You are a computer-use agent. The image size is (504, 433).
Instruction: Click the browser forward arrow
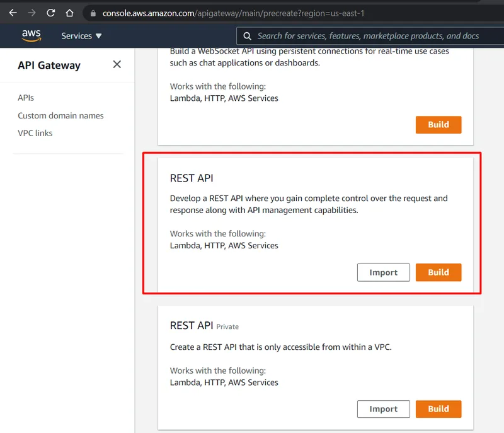(31, 13)
